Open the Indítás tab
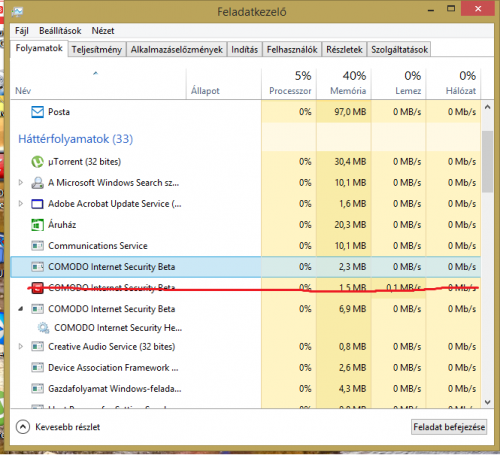This screenshot has height=455, width=500. coord(245,50)
